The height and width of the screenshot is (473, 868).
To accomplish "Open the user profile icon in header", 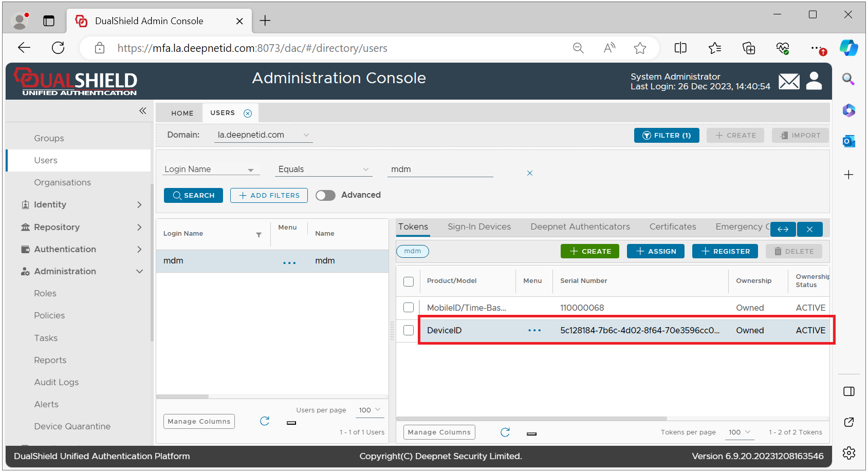I will (x=814, y=81).
